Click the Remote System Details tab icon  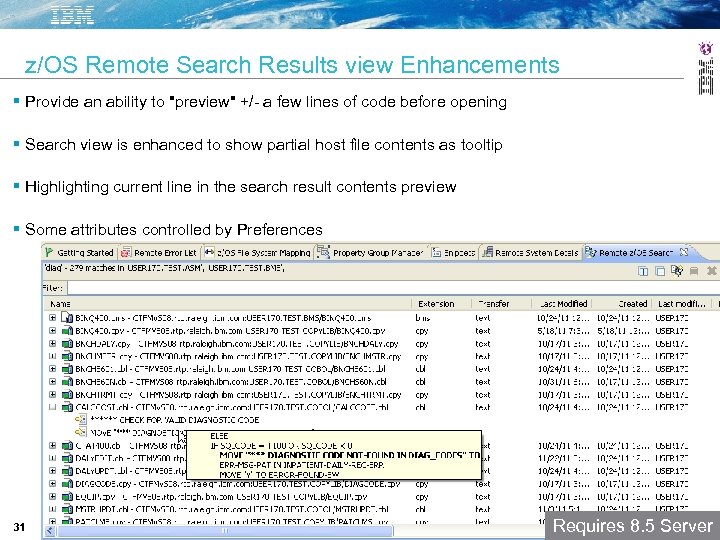[487, 252]
